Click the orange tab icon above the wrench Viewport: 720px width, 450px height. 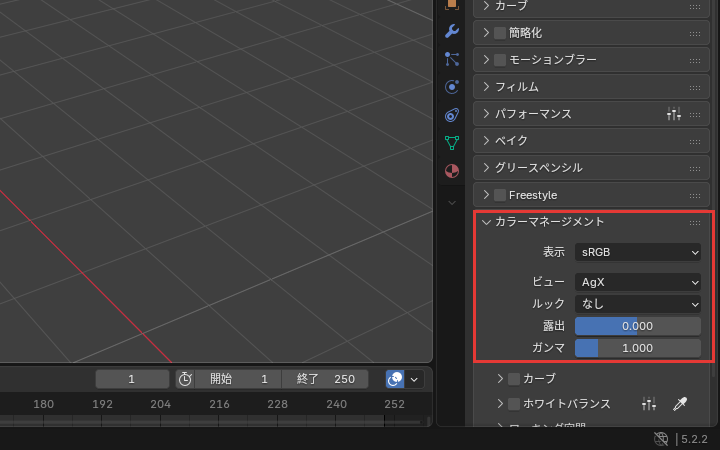[x=452, y=5]
